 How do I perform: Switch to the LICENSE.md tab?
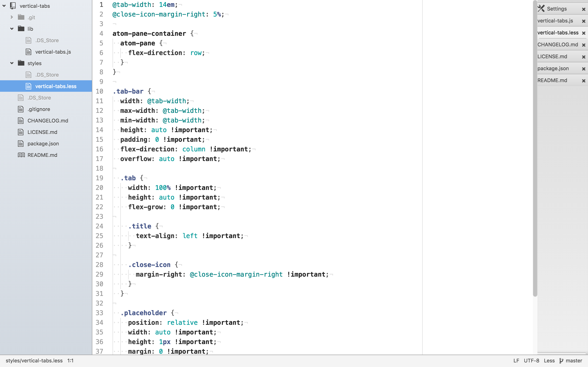click(552, 57)
